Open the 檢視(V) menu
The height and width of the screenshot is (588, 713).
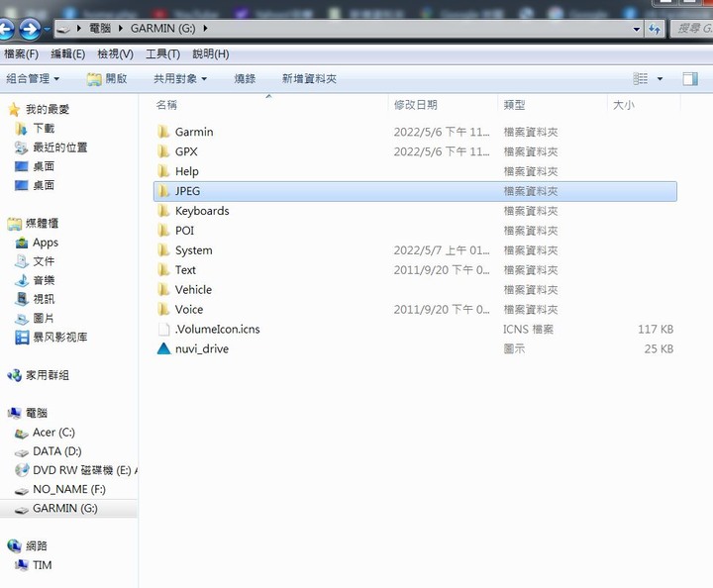pos(115,54)
